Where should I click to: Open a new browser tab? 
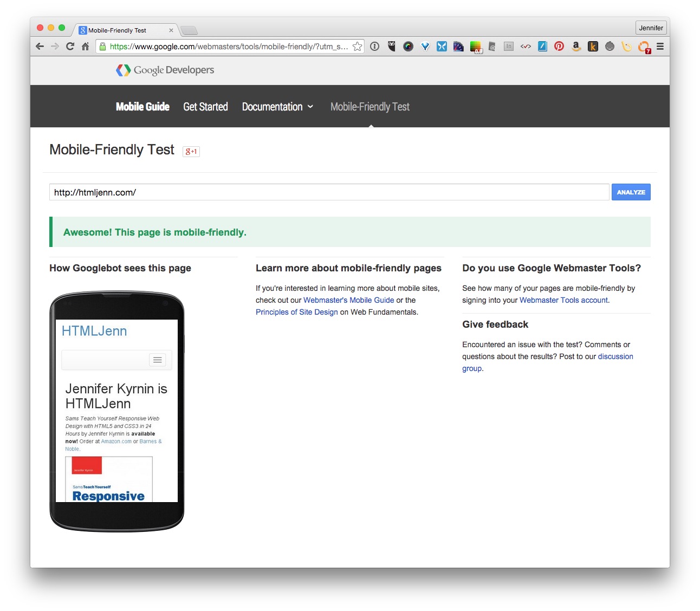(189, 30)
